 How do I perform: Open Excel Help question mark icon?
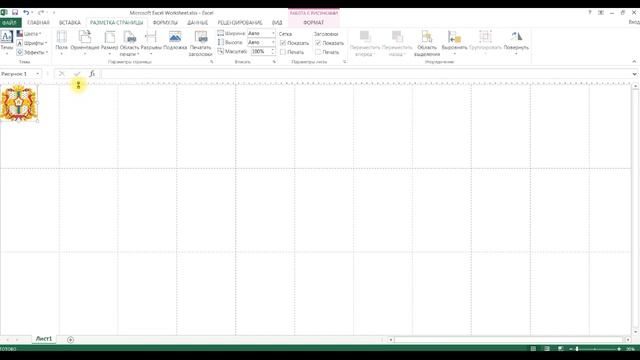(590, 12)
